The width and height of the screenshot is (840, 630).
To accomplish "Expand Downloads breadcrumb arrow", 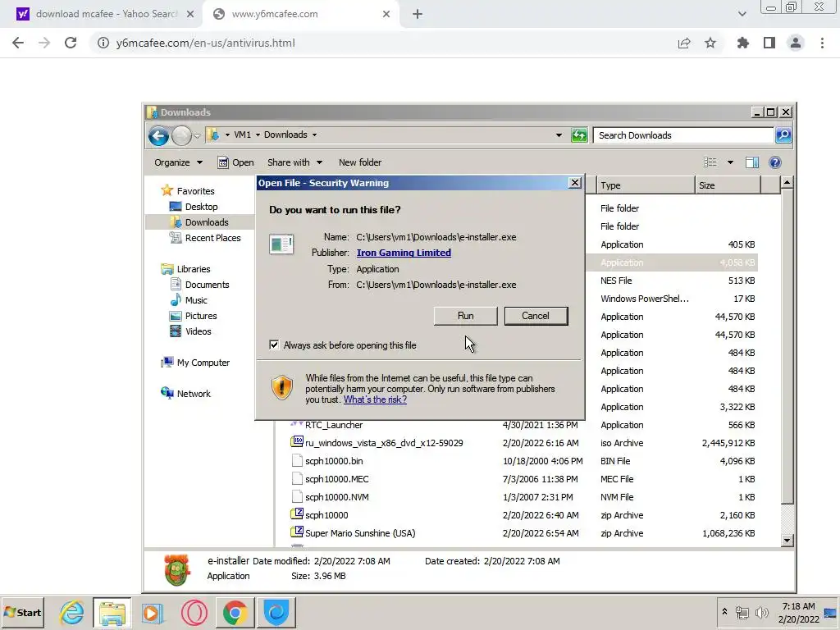I will 314,135.
